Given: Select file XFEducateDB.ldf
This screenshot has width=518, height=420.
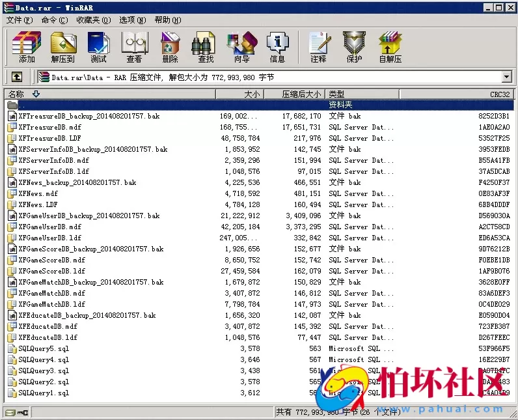Looking at the screenshot, I should pyautogui.click(x=48, y=338).
